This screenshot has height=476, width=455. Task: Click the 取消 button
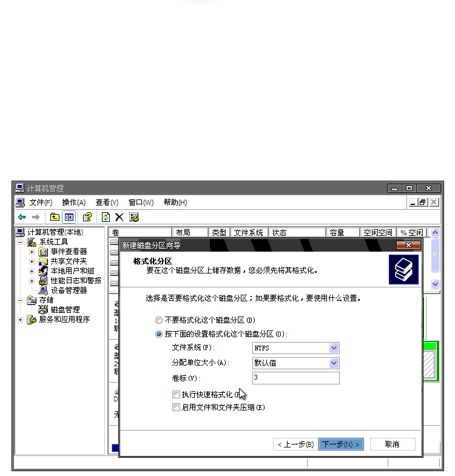(393, 444)
